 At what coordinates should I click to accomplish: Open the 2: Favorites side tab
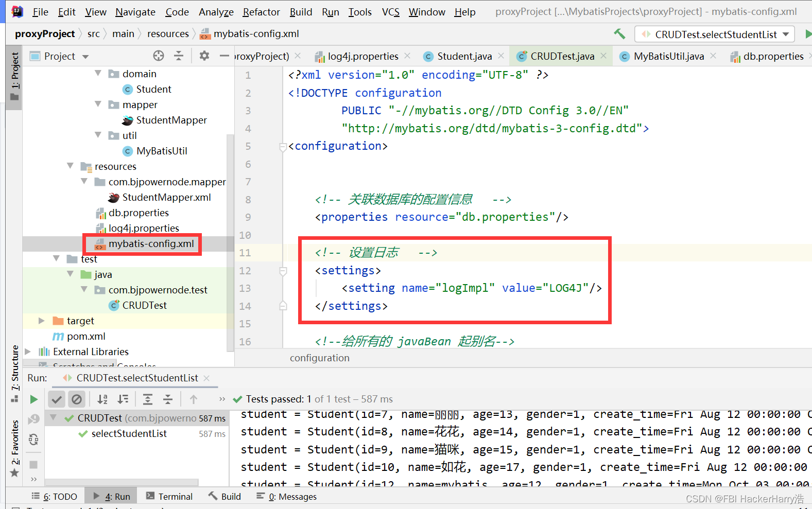[x=14, y=449]
